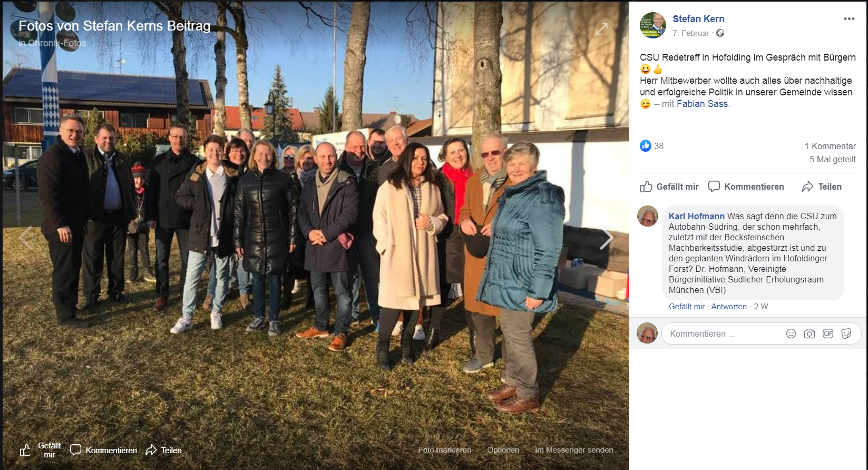The height and width of the screenshot is (470, 868).
Task: Go to the previous photo arrow
Action: click(25, 237)
